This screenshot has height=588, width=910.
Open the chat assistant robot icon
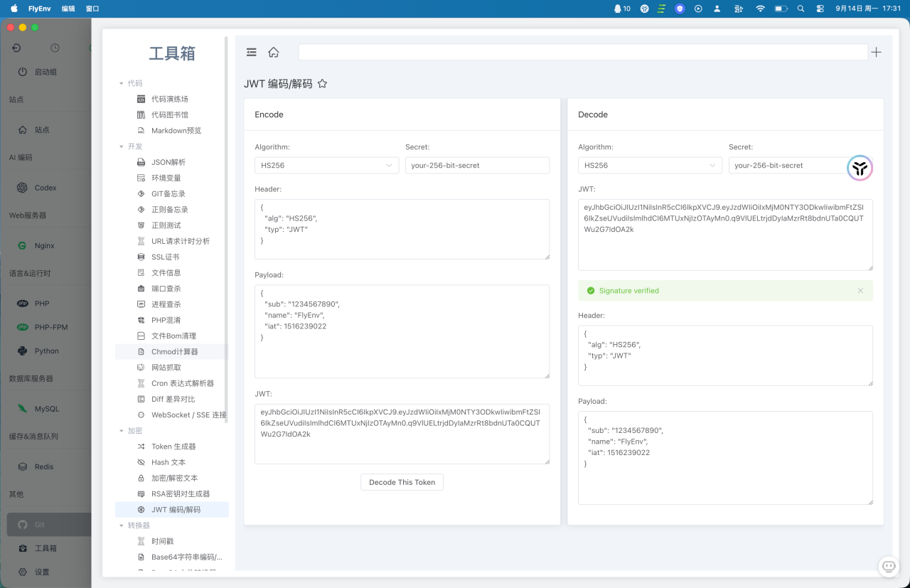[x=889, y=566]
